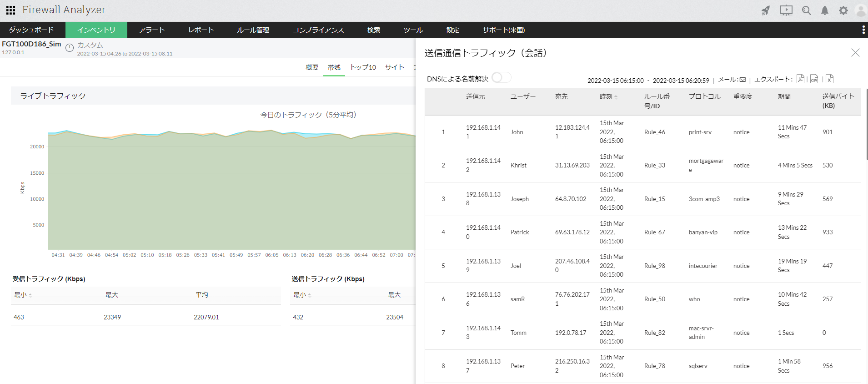Click the rocket quick-start icon
This screenshot has height=384, width=868.
coord(766,10)
